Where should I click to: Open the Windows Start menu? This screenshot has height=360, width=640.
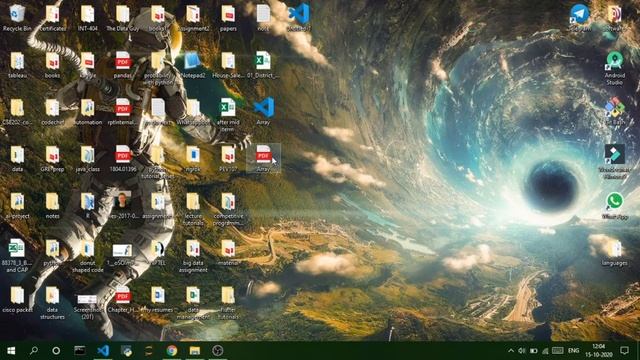[11, 351]
